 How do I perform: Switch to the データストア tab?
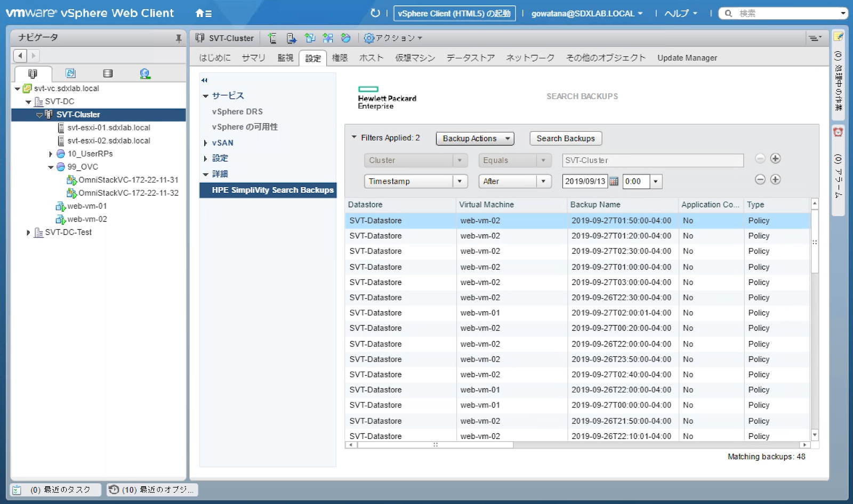click(x=470, y=58)
